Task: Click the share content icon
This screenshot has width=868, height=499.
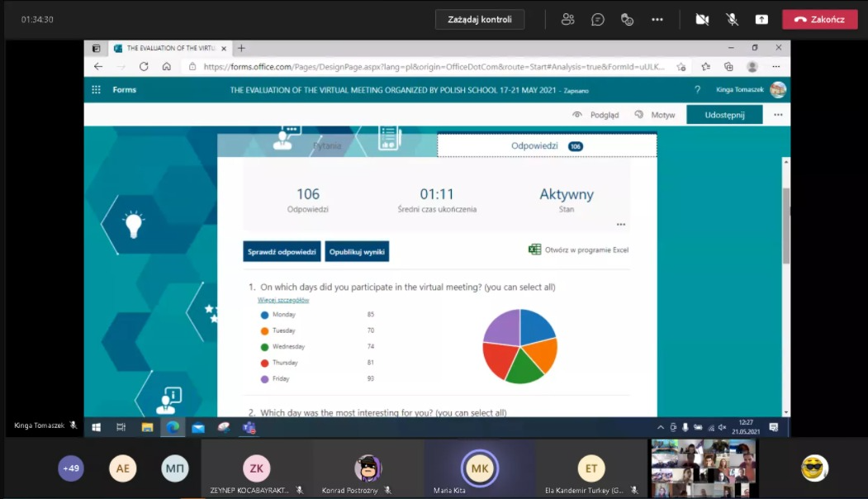Action: pyautogui.click(x=761, y=20)
